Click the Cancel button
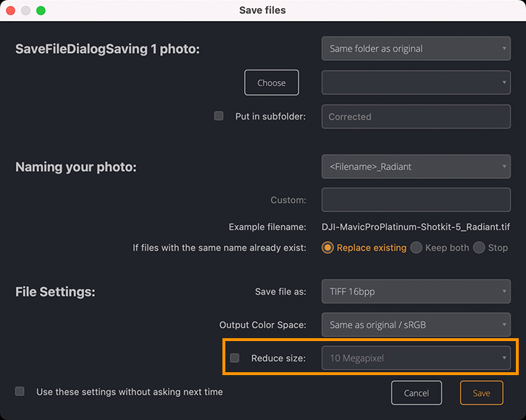Viewport: 526px width, 420px height. click(417, 393)
